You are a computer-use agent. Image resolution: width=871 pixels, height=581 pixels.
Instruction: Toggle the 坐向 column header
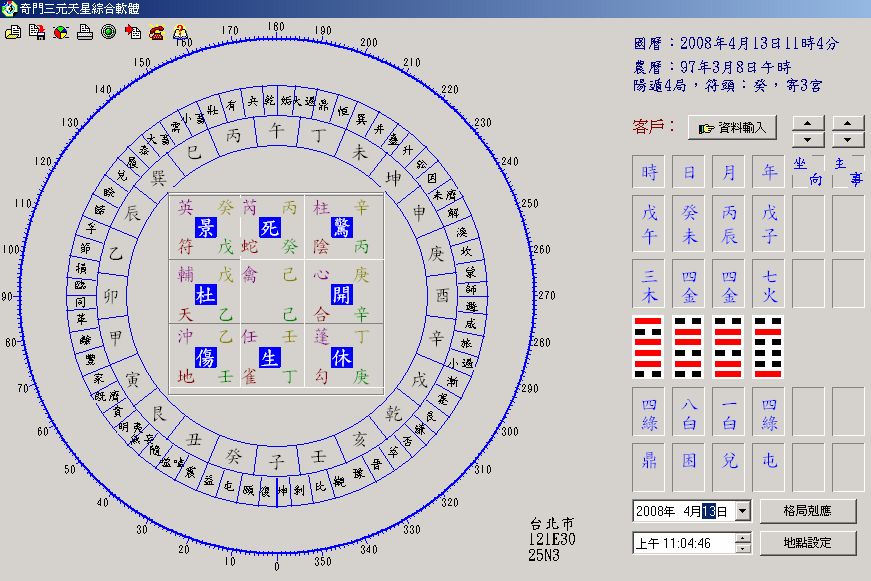(807, 170)
